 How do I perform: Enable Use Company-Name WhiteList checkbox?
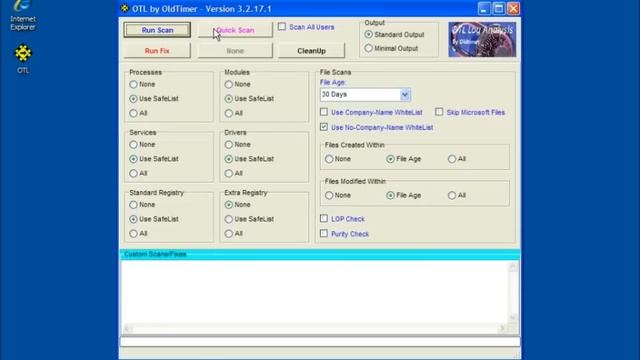tap(324, 112)
